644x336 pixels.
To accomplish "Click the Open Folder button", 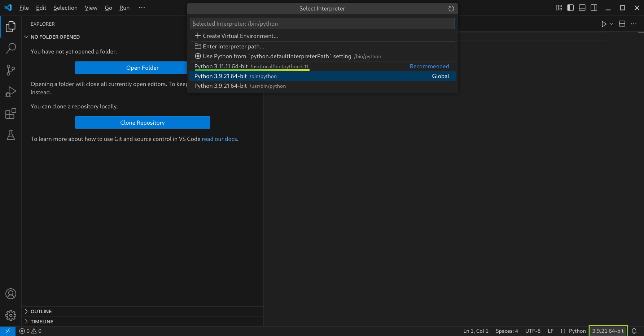I will click(x=143, y=68).
